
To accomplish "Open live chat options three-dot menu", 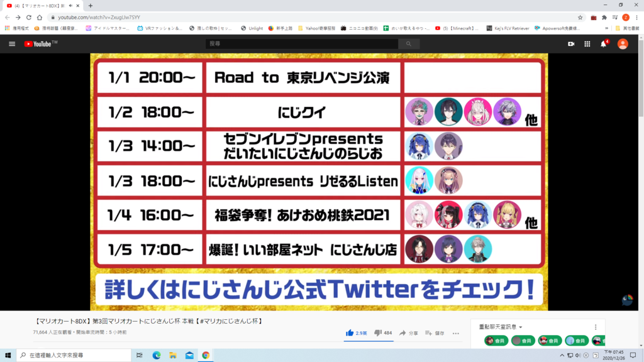I will [x=596, y=327].
